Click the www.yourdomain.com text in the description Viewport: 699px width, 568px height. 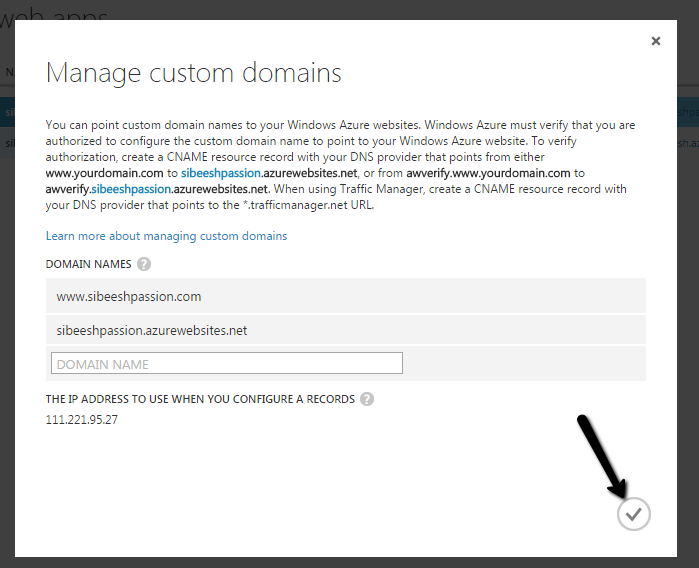(x=104, y=173)
